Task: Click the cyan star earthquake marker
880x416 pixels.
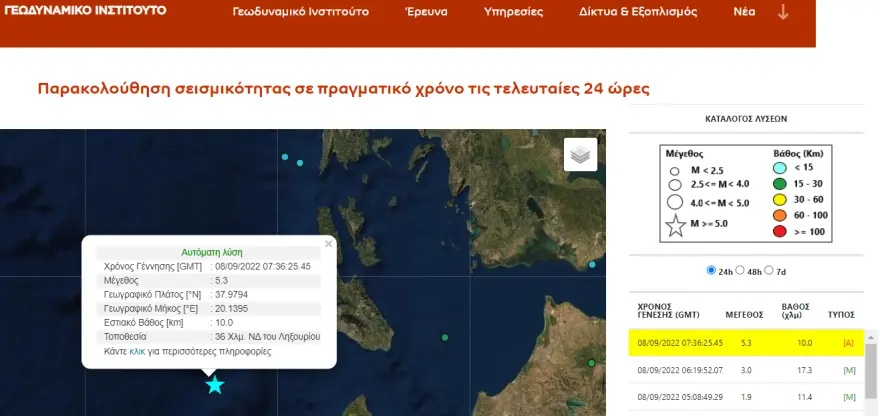Action: 214,385
